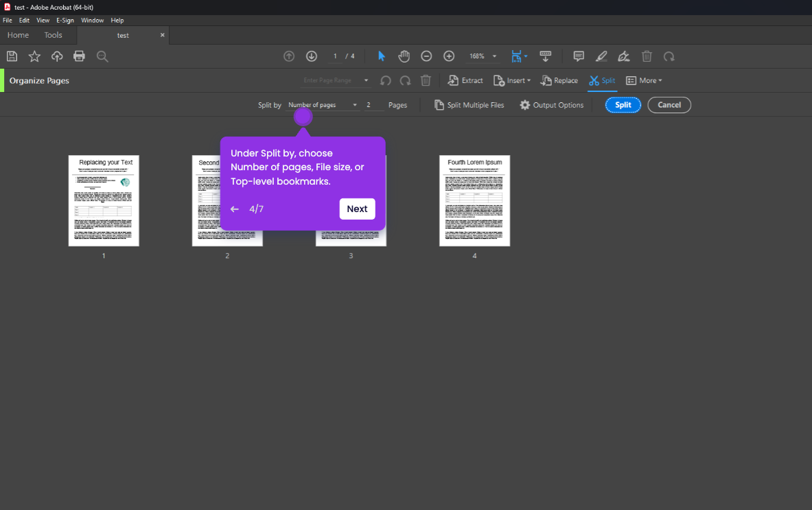
Task: Click the blue Split button
Action: 623,105
